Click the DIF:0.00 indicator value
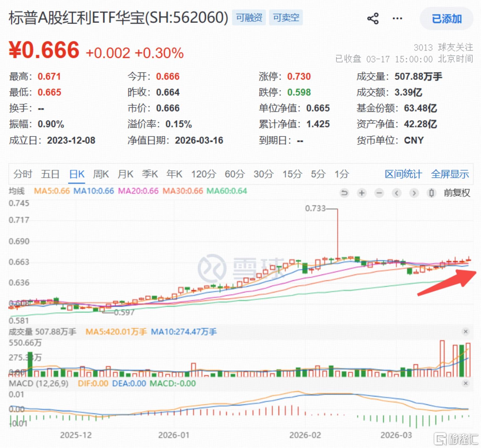 (x=93, y=384)
